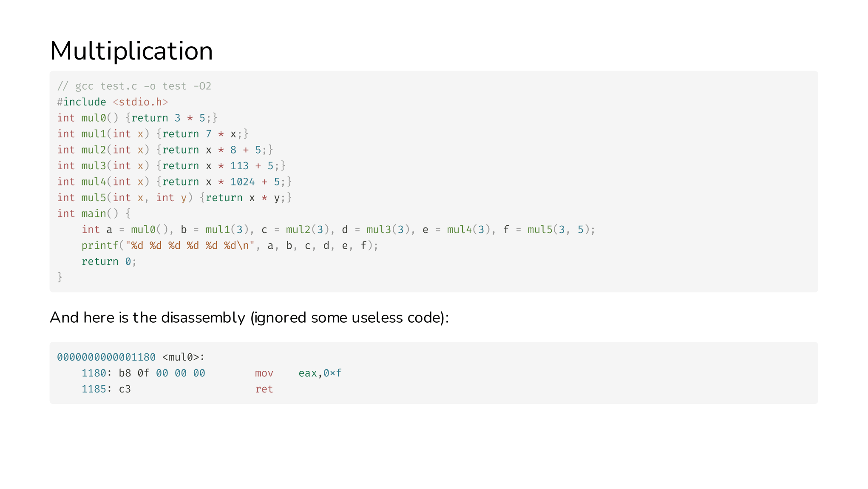The height and width of the screenshot is (489, 868).
Task: Click the closing brace of main
Action: [x=60, y=277]
